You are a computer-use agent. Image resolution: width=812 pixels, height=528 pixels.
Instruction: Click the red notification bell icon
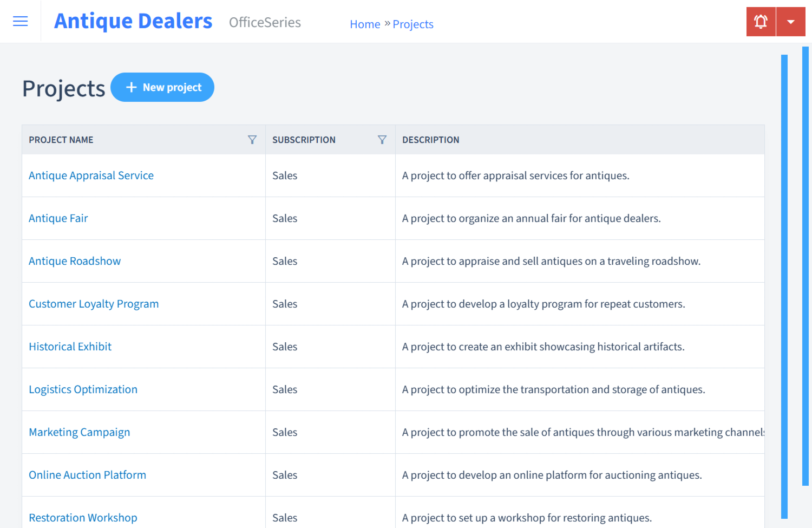point(761,22)
